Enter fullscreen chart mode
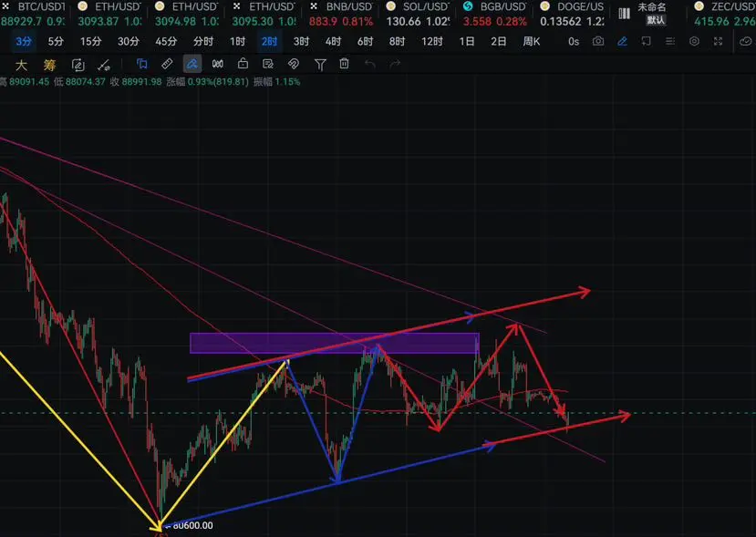This screenshot has height=537, width=756. [718, 41]
